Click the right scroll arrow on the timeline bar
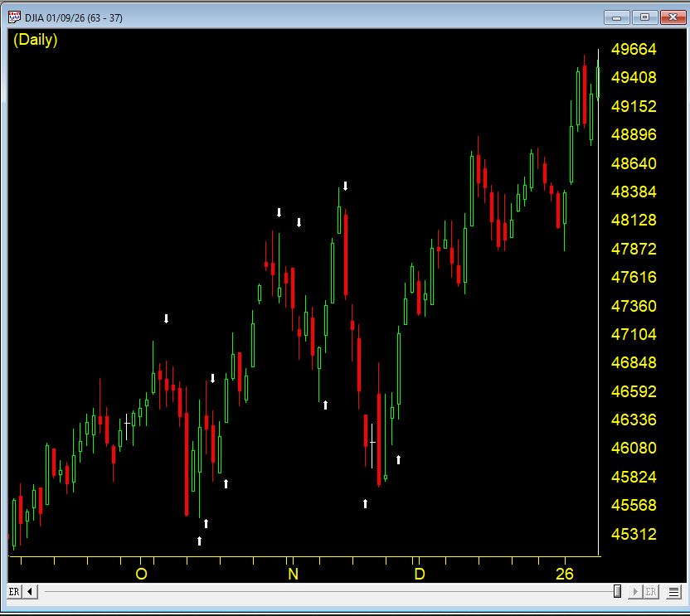The height and width of the screenshot is (616, 690). (x=636, y=591)
